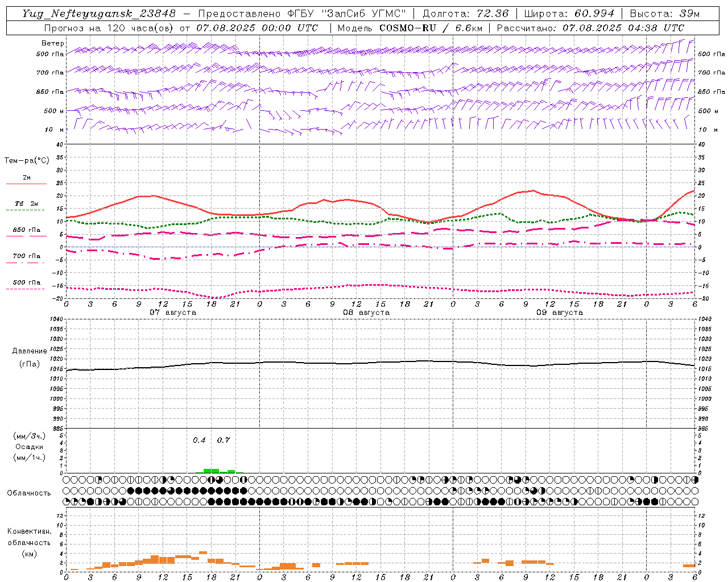Click the 'Долгота: 72.36' longitude value

(x=465, y=14)
